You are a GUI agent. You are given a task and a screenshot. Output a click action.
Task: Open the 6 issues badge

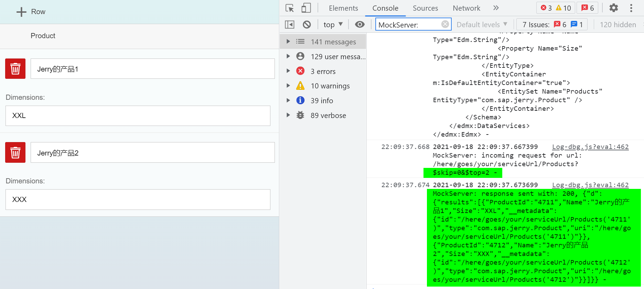[x=588, y=8]
